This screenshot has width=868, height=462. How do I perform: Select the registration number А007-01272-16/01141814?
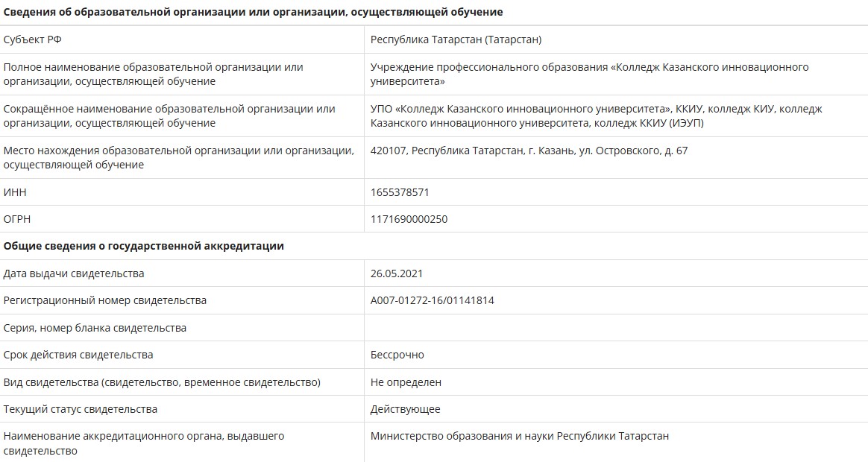(x=433, y=300)
